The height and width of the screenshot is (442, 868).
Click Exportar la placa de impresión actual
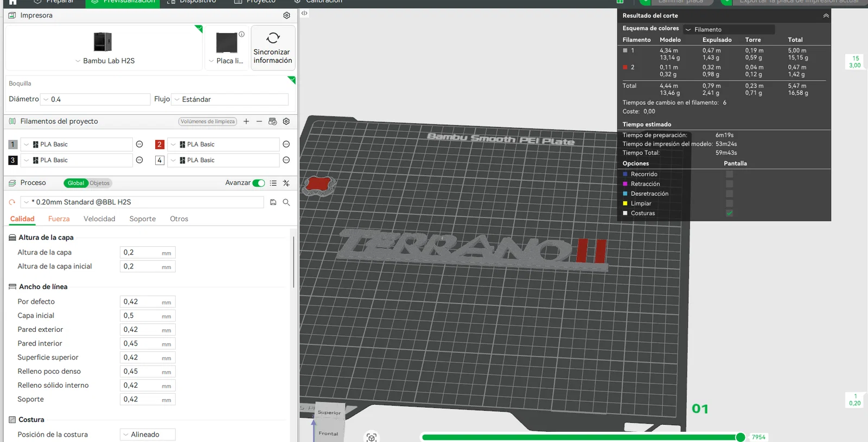point(799,2)
